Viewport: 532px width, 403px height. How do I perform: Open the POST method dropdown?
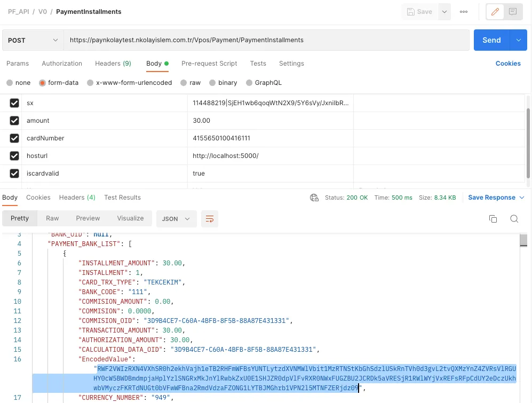[x=33, y=40]
